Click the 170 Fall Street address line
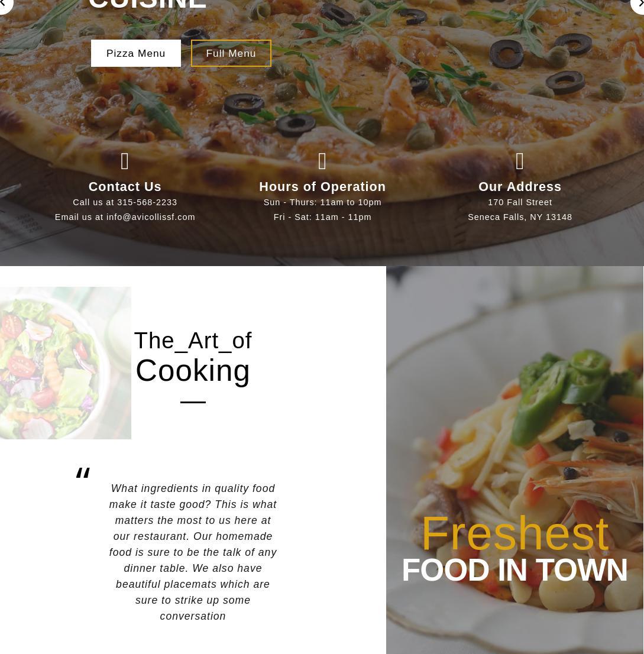This screenshot has width=644, height=654. click(520, 202)
